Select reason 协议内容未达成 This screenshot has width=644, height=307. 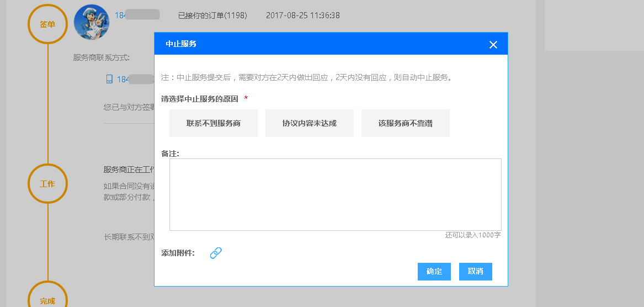click(310, 123)
